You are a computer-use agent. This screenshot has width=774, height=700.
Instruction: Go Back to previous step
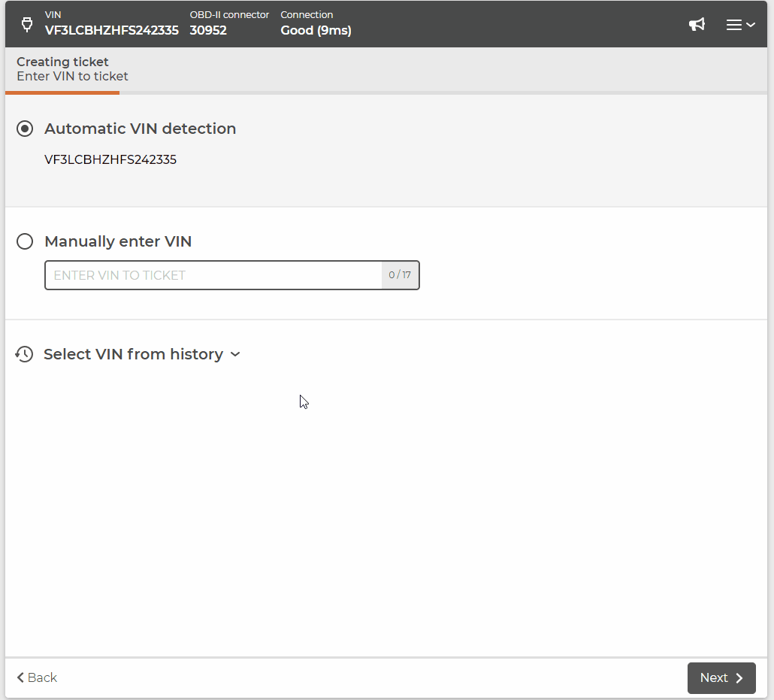tap(37, 677)
